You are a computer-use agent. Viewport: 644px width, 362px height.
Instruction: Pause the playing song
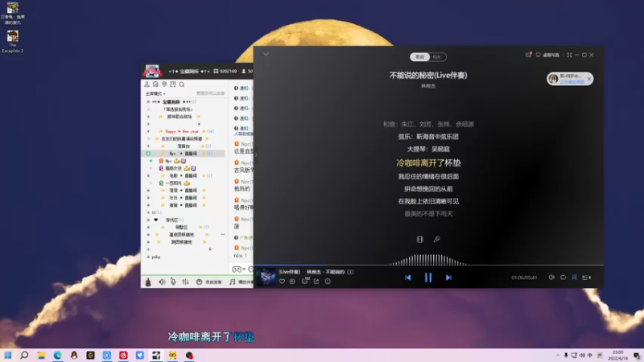coord(428,278)
